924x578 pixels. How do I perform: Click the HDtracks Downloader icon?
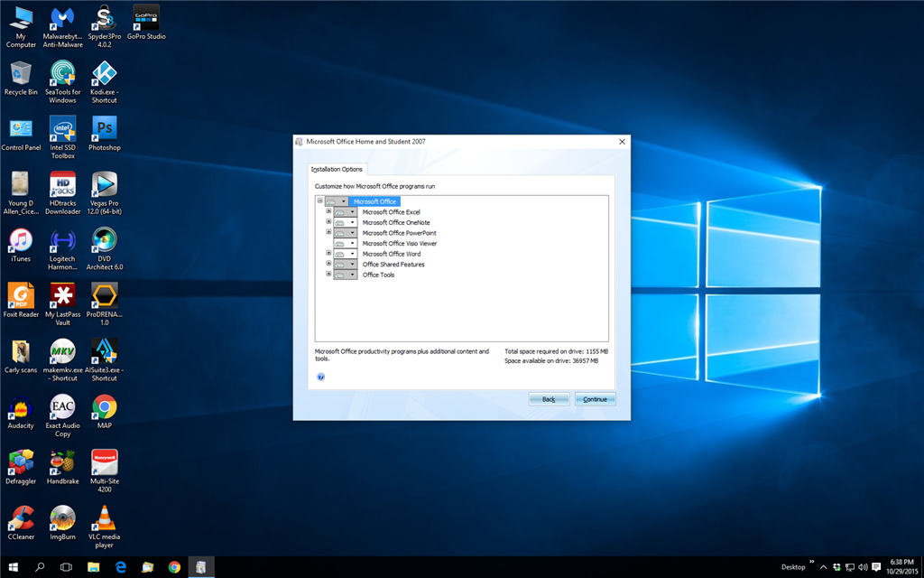(62, 184)
